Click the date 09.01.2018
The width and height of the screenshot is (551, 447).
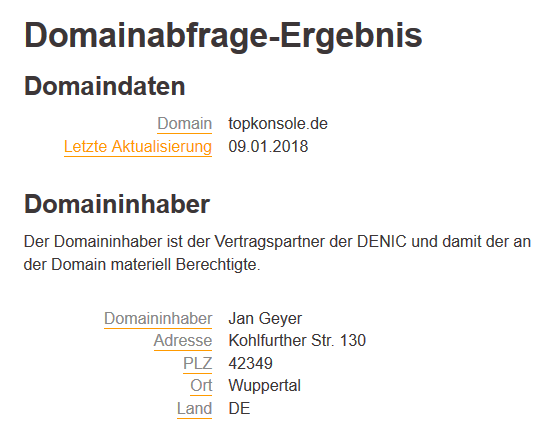268,147
